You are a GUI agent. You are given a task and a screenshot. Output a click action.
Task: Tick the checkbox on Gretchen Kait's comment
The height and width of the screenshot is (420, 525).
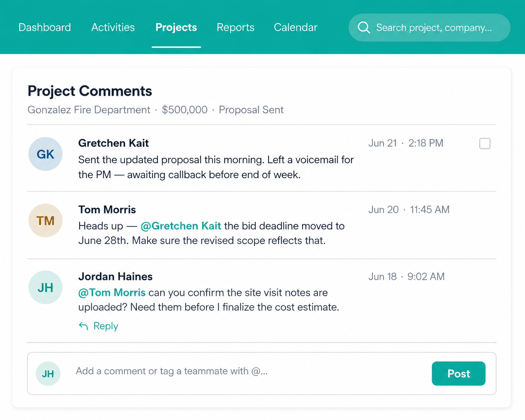click(x=485, y=143)
